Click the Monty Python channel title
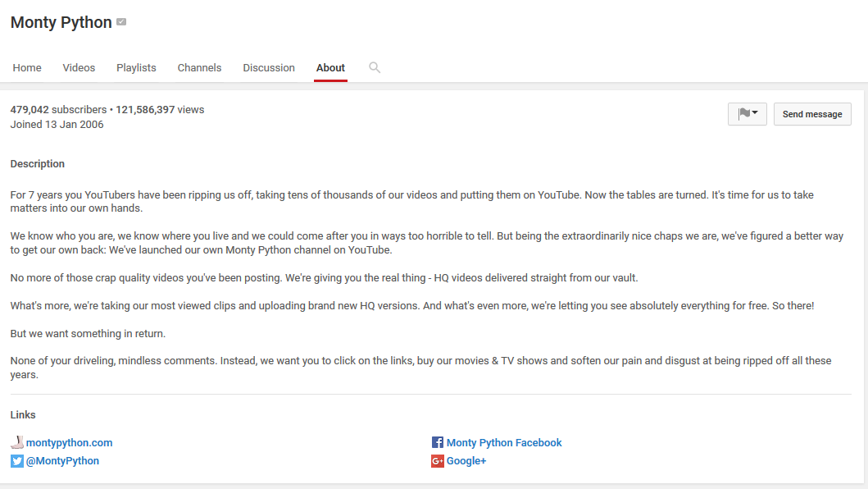 click(x=61, y=22)
